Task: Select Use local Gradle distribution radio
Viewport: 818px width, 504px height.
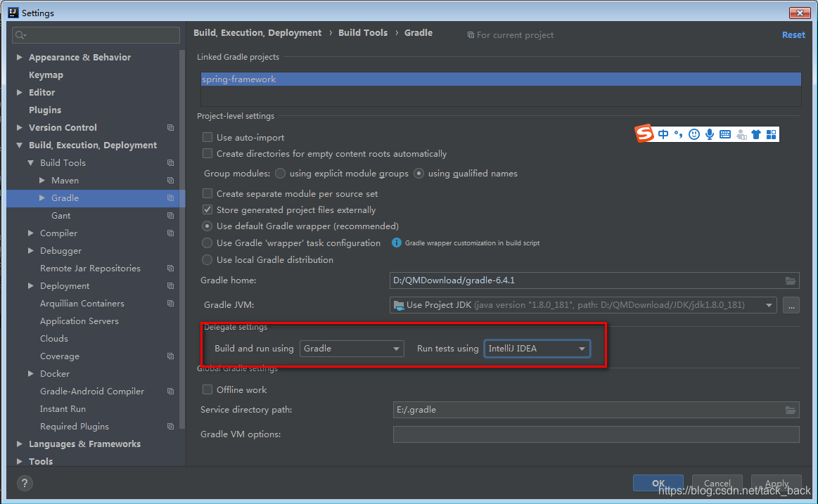Action: [207, 259]
